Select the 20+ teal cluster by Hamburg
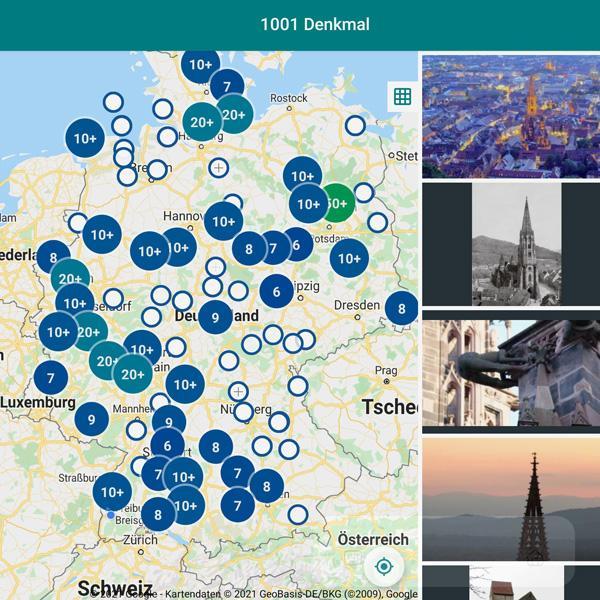600x600 pixels. [202, 122]
